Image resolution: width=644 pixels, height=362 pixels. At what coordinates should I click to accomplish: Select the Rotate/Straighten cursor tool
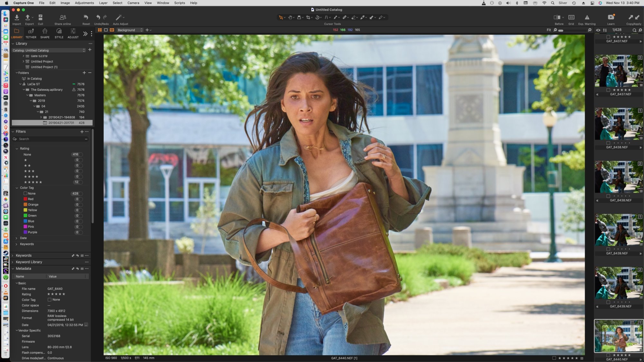point(317,17)
